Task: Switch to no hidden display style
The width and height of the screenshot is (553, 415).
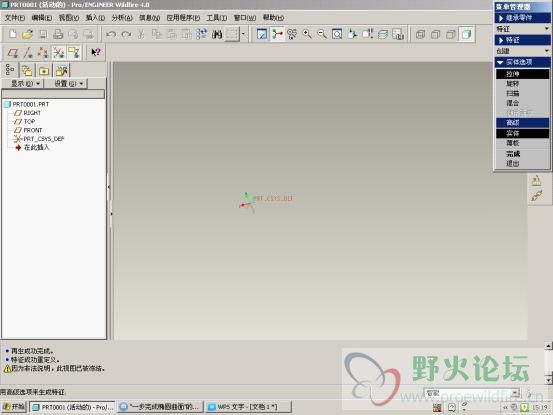Action: 451,34
